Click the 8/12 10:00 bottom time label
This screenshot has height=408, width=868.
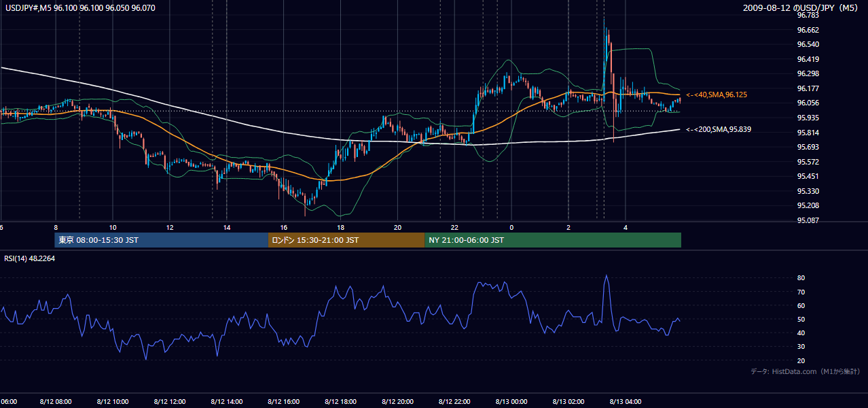coord(113,401)
